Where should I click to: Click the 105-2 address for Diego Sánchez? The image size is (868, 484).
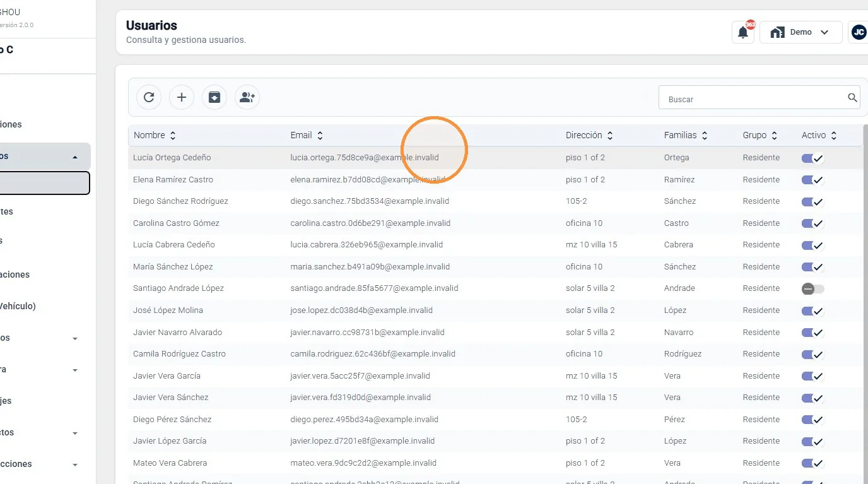(x=577, y=201)
